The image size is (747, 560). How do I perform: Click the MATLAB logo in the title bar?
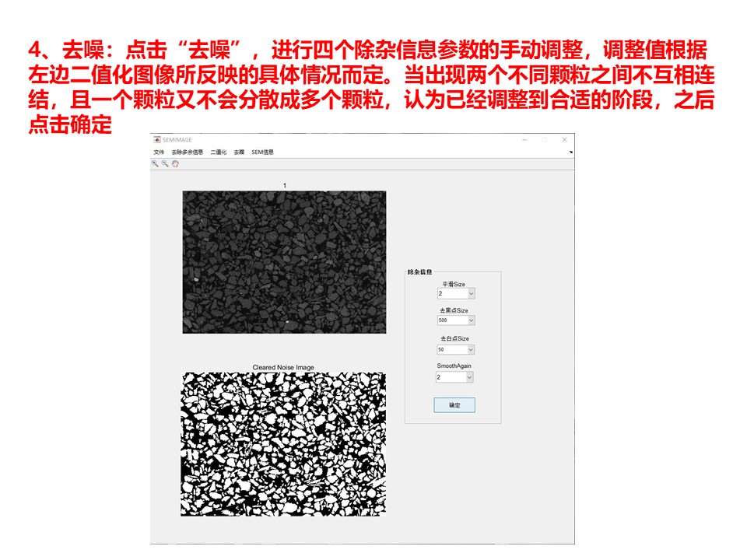[x=156, y=139]
